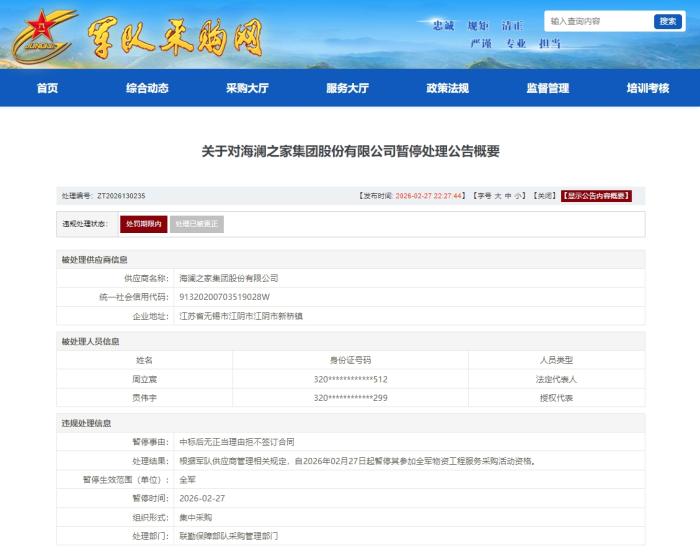Click 显示公告内容概要 button
This screenshot has width=700, height=554.
pos(596,196)
